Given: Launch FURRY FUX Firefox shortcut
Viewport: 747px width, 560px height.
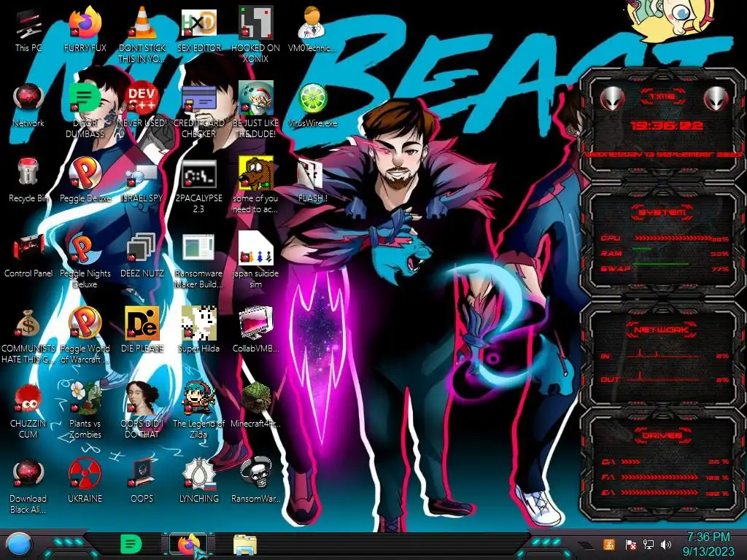Looking at the screenshot, I should click(85, 23).
